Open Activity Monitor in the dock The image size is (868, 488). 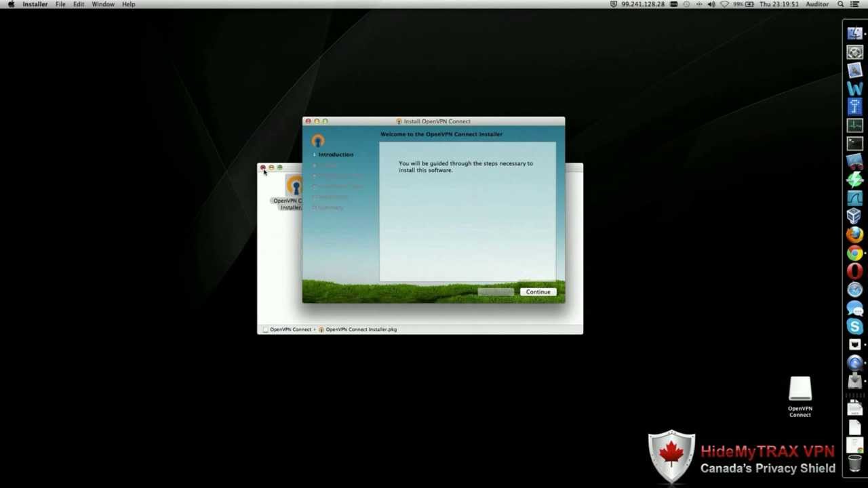854,125
